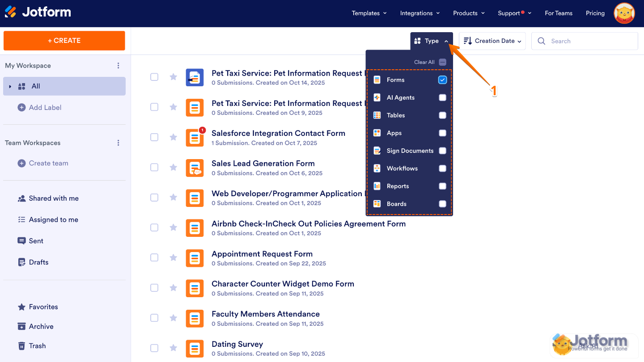Uncheck the Forms filter checkbox

(x=442, y=80)
